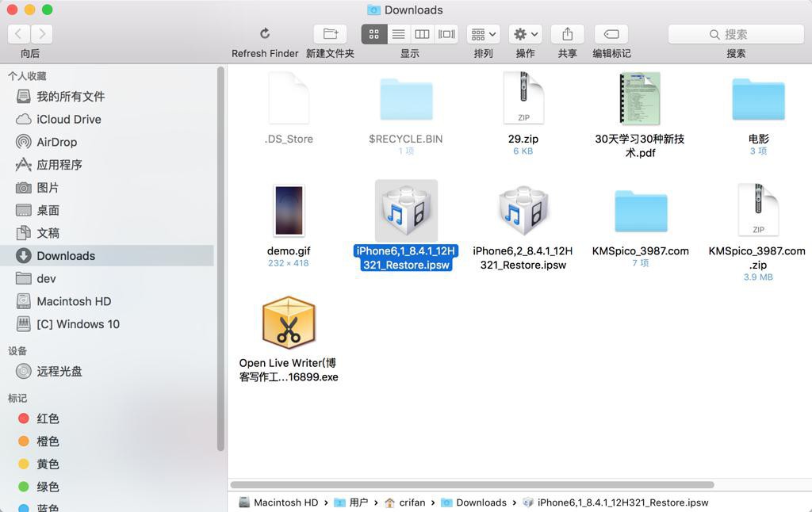Click iPhone6,1 ipsw file in path bar
The width and height of the screenshot is (812, 512).
pyautogui.click(x=615, y=502)
